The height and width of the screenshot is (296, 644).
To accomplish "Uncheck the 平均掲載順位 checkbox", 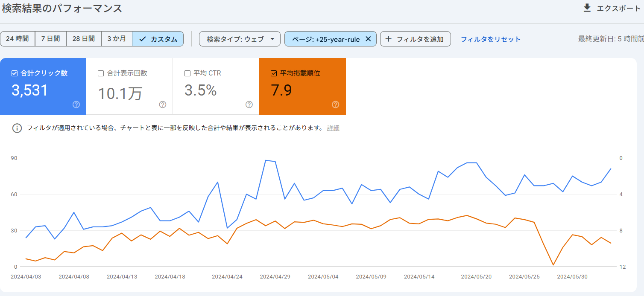I will pyautogui.click(x=273, y=73).
